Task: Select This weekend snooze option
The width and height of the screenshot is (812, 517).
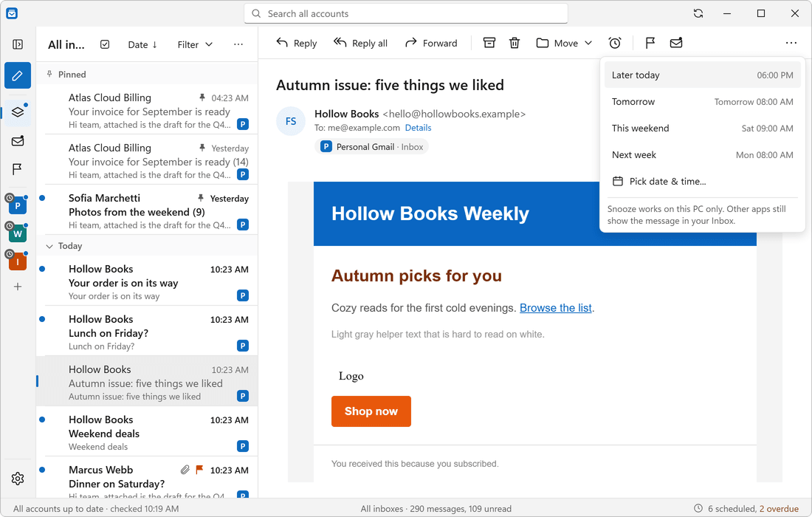Action: click(702, 128)
